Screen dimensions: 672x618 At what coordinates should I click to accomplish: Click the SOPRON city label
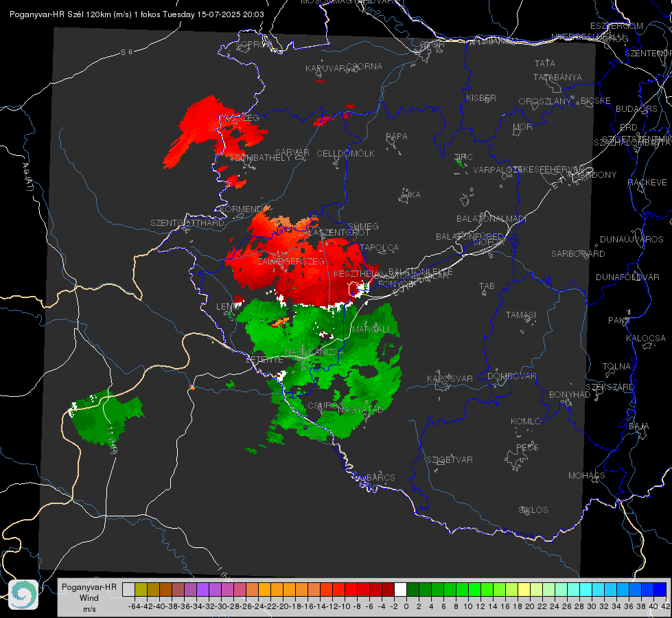(253, 44)
